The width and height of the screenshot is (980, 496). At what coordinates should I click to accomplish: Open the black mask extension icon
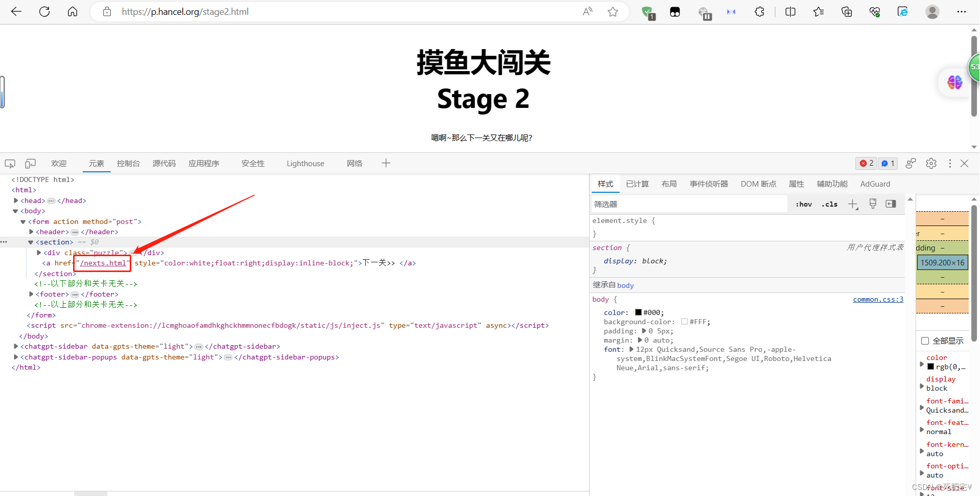click(675, 12)
